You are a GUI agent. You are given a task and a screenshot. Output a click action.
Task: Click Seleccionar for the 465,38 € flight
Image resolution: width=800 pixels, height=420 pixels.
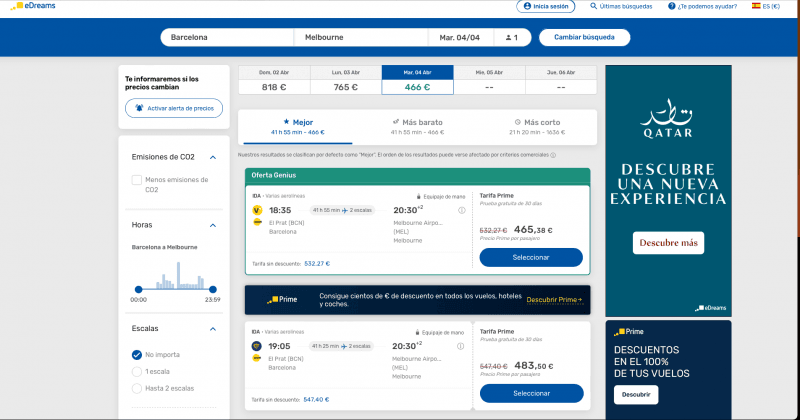pos(531,257)
